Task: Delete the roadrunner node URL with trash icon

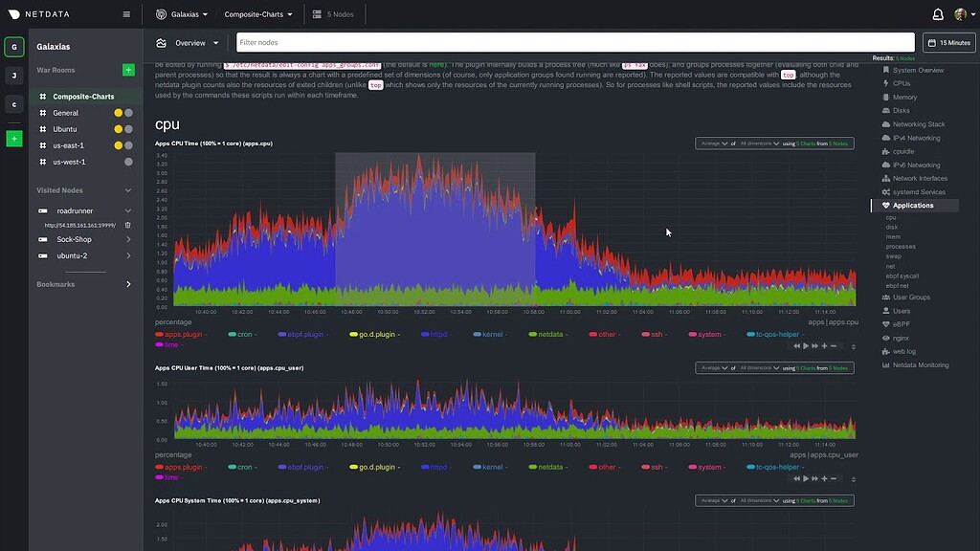Action: [x=129, y=224]
